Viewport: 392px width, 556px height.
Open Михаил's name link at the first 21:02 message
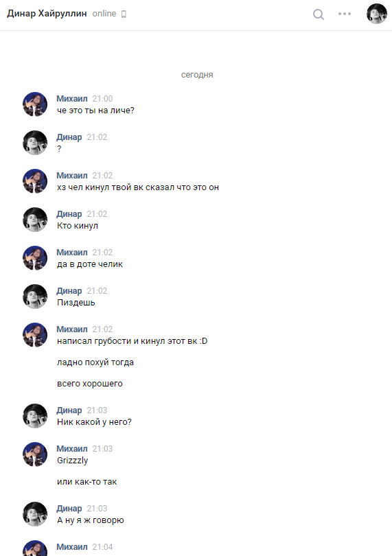pos(72,176)
